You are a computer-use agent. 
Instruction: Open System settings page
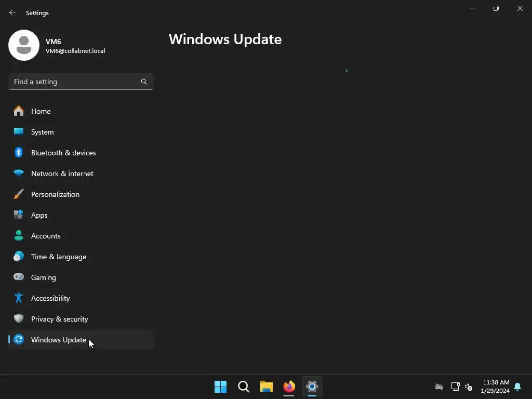pyautogui.click(x=81, y=132)
